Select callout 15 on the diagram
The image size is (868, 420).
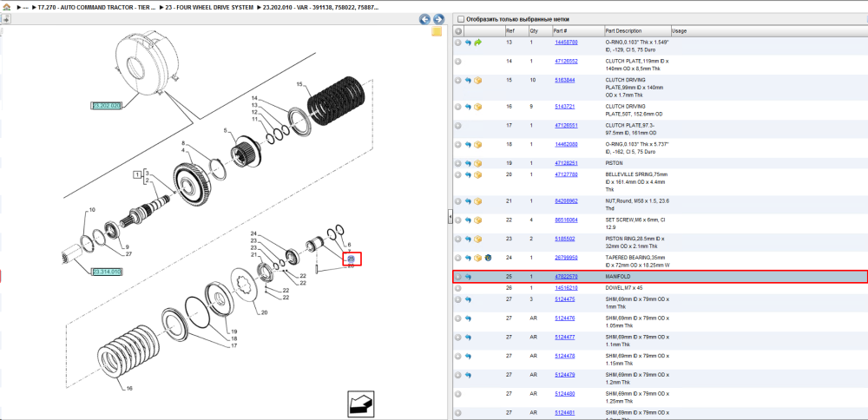(300, 85)
